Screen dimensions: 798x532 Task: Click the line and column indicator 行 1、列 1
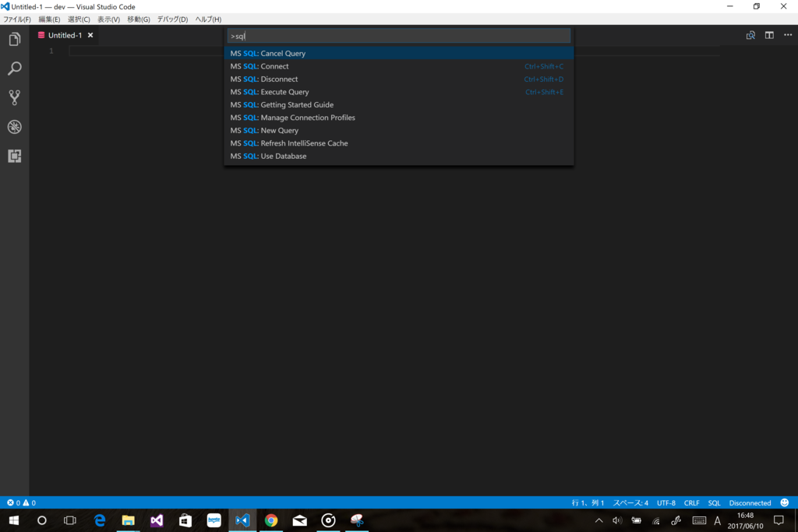tap(588, 502)
